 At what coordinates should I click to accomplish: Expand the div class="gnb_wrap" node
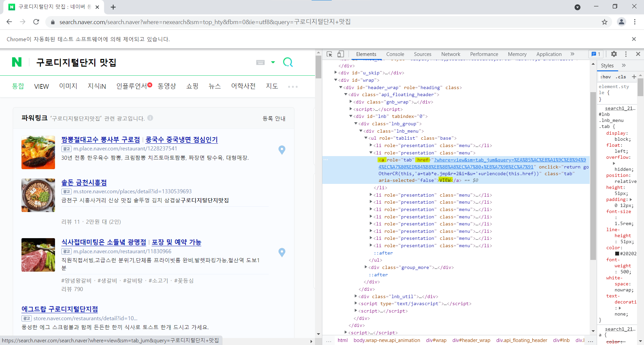(x=351, y=101)
